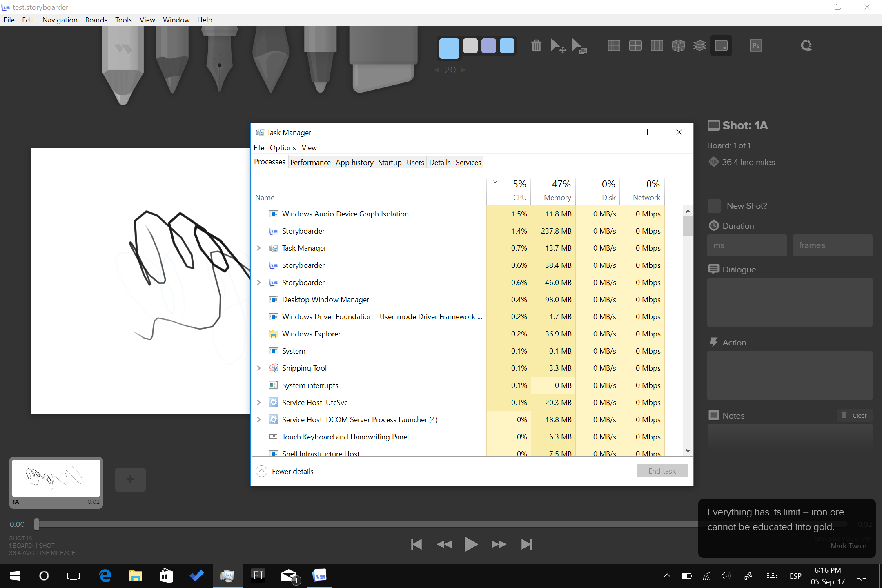Check the New Shot? checkbox
This screenshot has width=882, height=588.
[714, 206]
